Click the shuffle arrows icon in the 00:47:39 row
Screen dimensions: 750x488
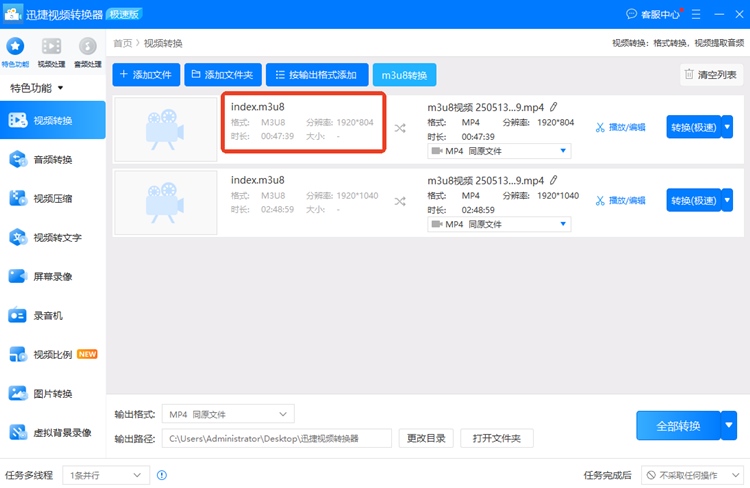(400, 128)
